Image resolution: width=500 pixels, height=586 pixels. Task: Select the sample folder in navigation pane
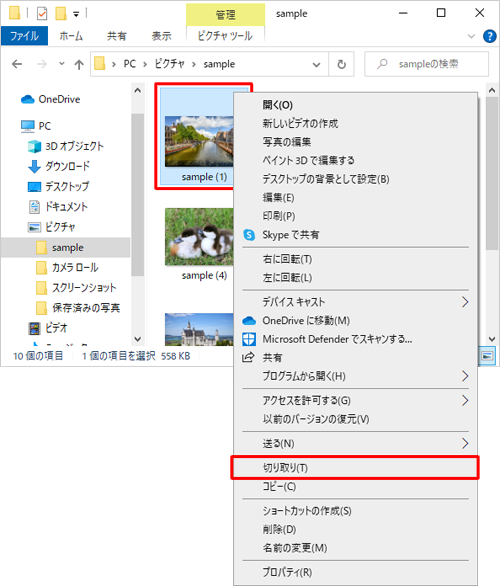[x=66, y=247]
